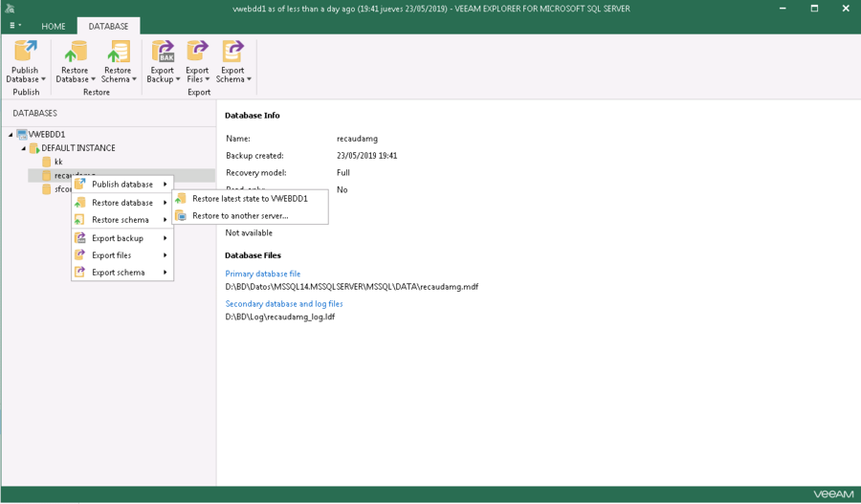The image size is (861, 504).
Task: Click the Export Backup ribbon icon
Action: 163,54
